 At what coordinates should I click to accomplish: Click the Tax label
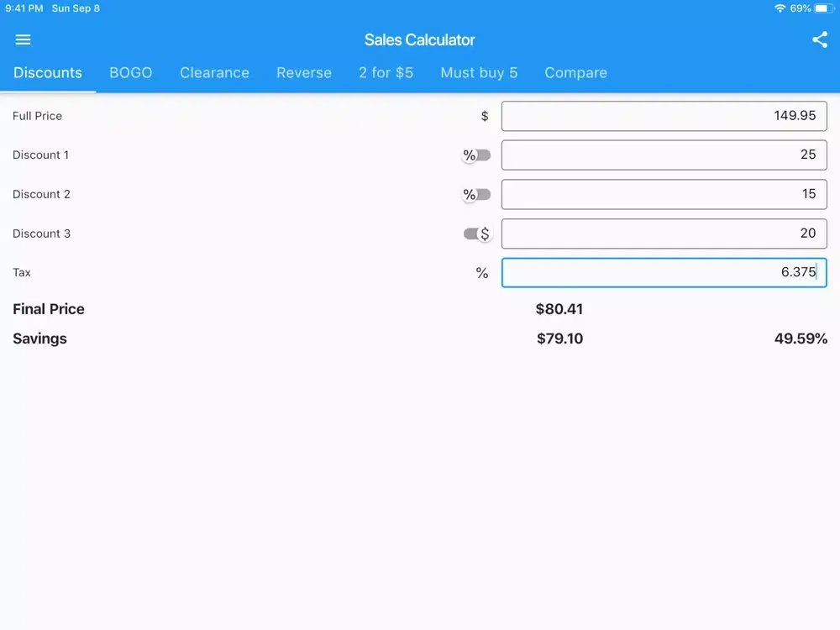pos(22,273)
